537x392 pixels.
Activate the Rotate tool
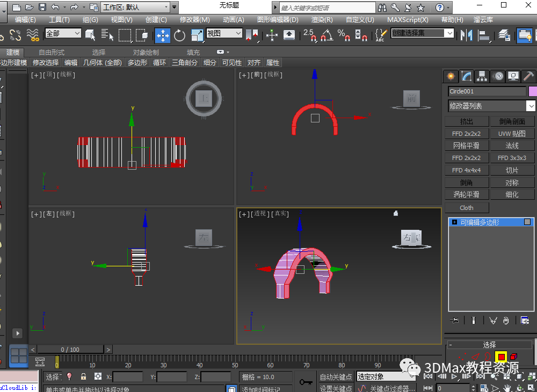coord(179,35)
